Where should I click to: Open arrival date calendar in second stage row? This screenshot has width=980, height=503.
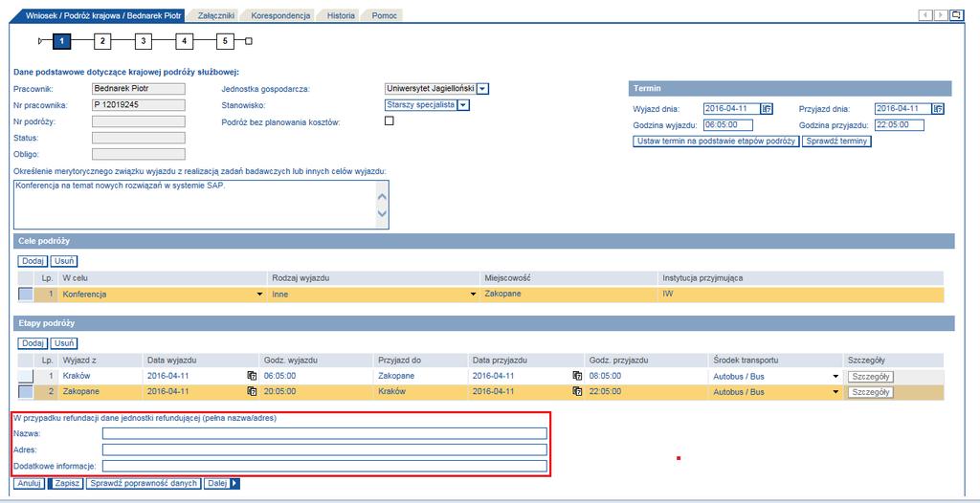click(x=577, y=392)
